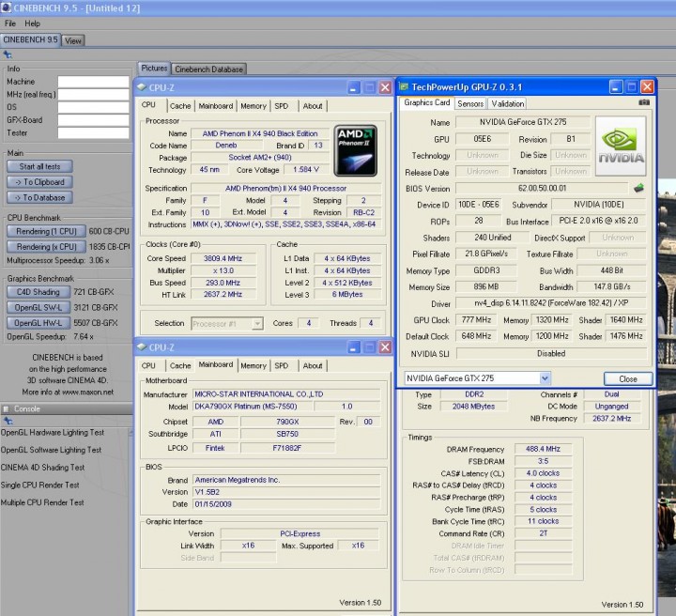Open the Memory tab in lower CPU-Z
676x616 pixels.
[253, 365]
